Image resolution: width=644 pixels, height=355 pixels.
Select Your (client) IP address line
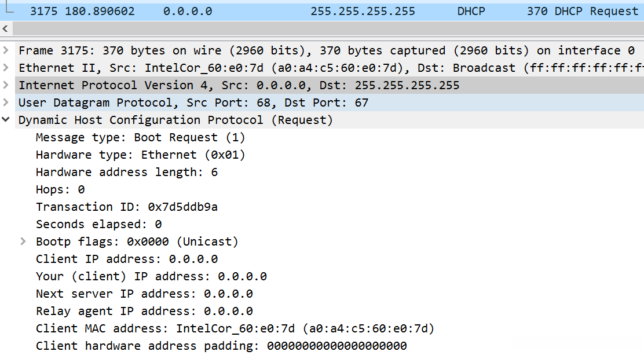pos(151,276)
